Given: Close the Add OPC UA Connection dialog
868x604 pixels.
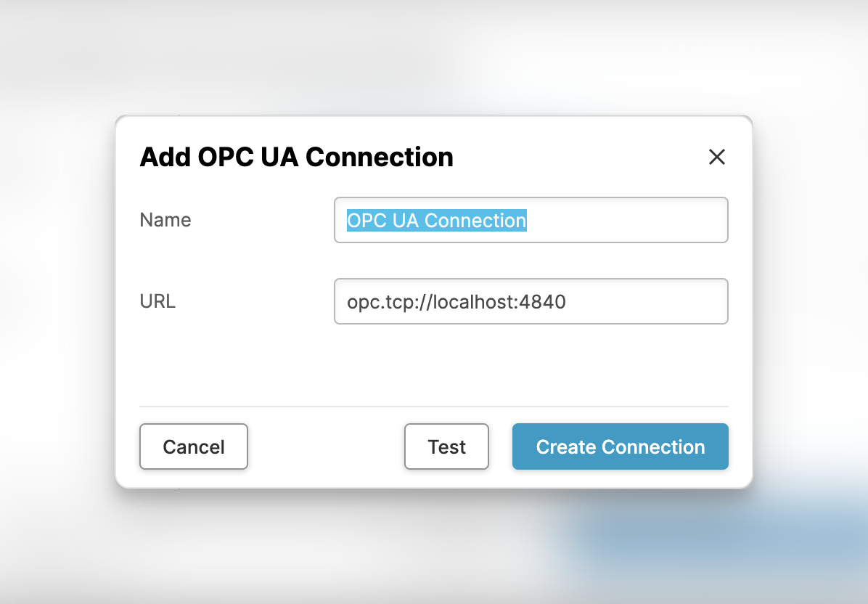Looking at the screenshot, I should click(x=716, y=157).
